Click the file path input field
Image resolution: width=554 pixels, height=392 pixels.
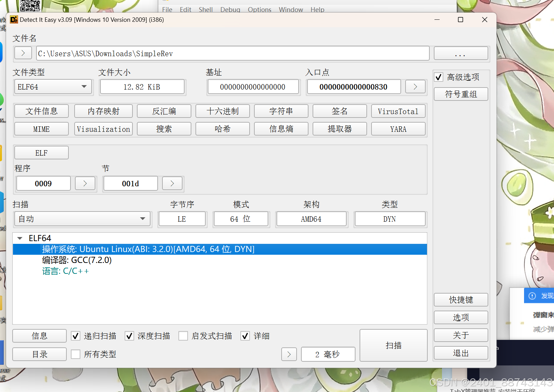233,53
